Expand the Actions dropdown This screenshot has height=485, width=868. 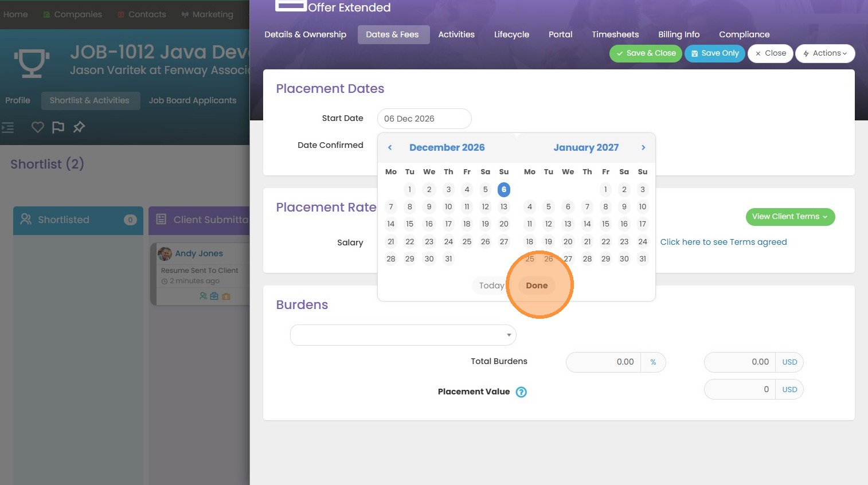825,53
